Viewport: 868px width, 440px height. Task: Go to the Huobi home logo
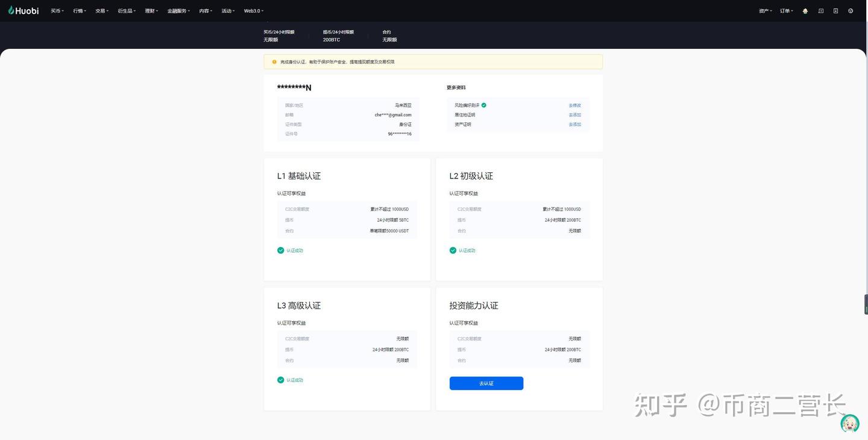pyautogui.click(x=24, y=11)
